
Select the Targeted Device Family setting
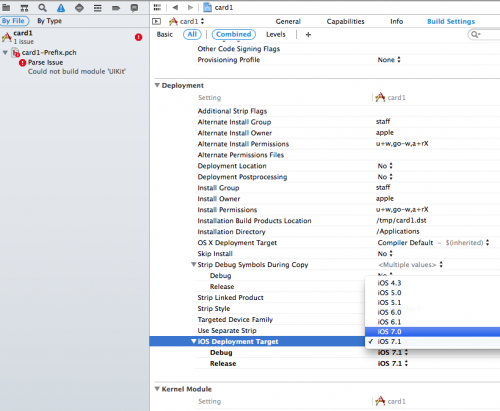(235, 320)
